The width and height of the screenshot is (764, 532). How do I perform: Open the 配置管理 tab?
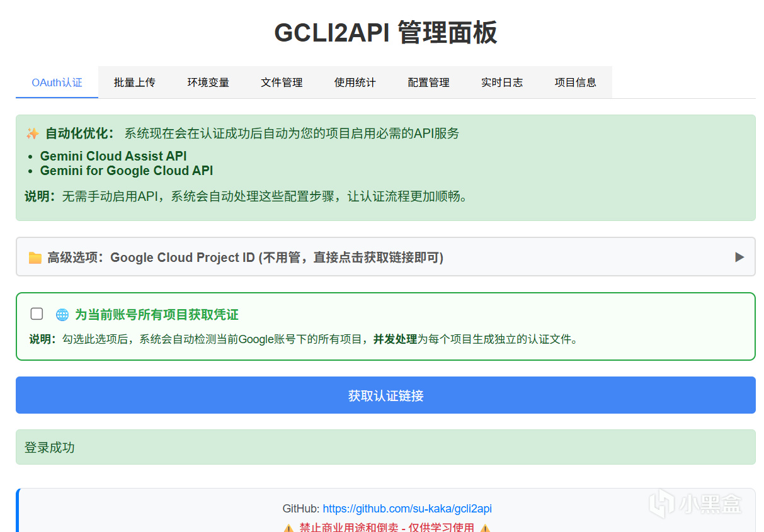pyautogui.click(x=428, y=82)
